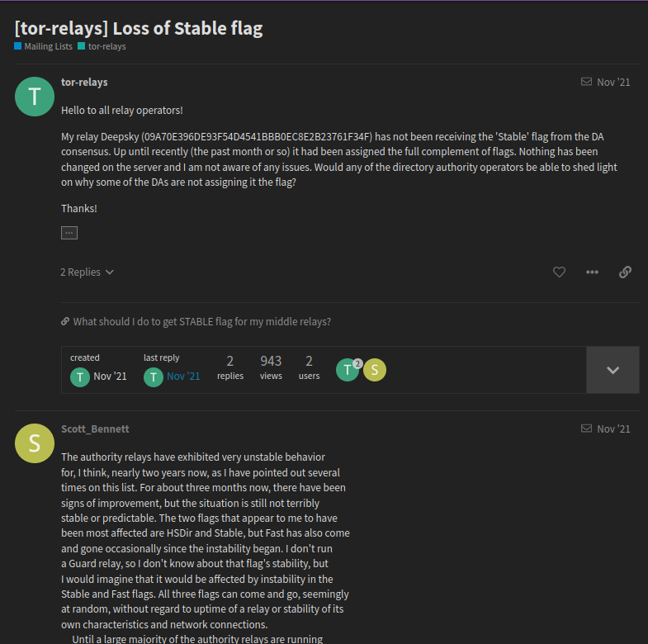The image size is (648, 644).
Task: Click the envelope icon on Scott_Bennett's post
Action: point(586,429)
